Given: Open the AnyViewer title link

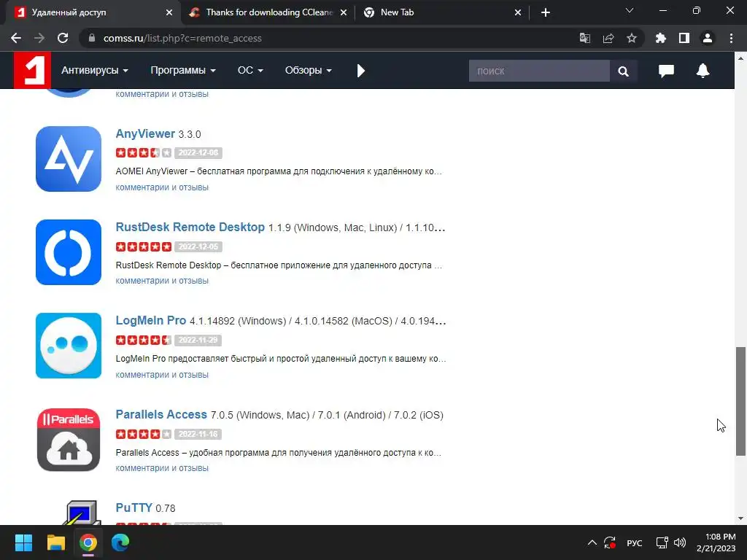Looking at the screenshot, I should (x=145, y=134).
